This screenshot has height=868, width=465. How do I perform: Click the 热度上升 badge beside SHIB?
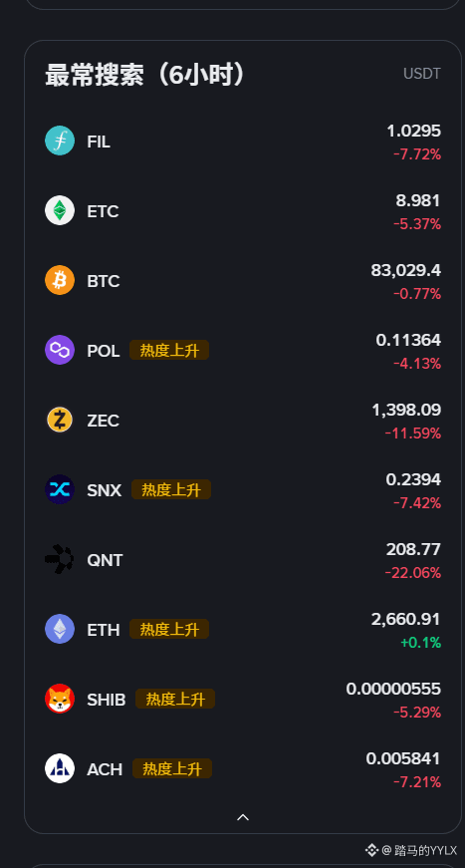(x=175, y=699)
